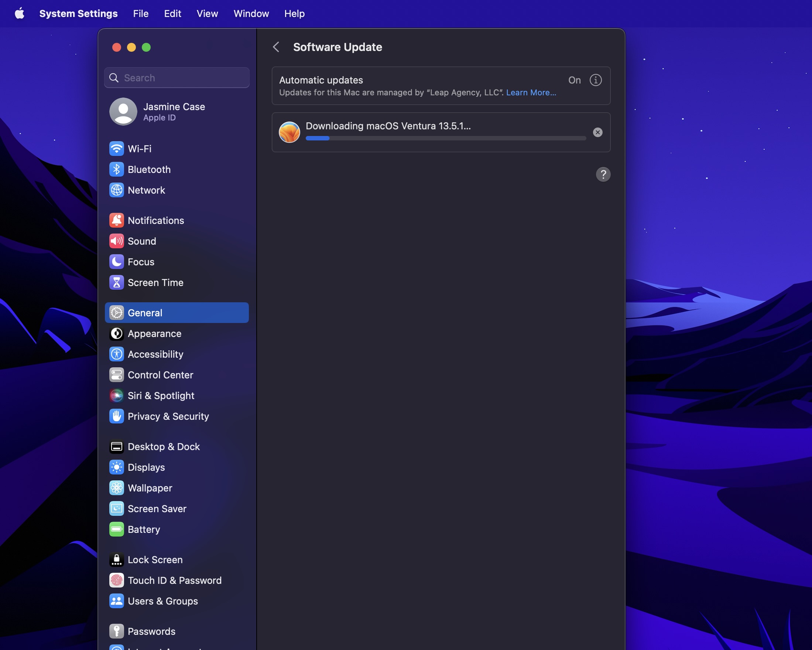Open Jasmine Case Apple ID
Viewport: 812px width, 650px height.
[177, 112]
